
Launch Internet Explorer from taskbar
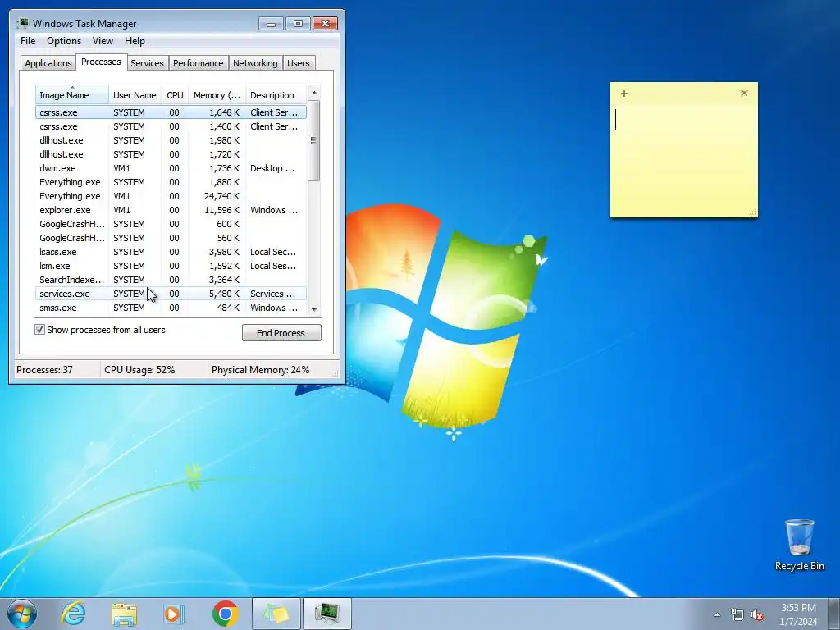coord(73,614)
